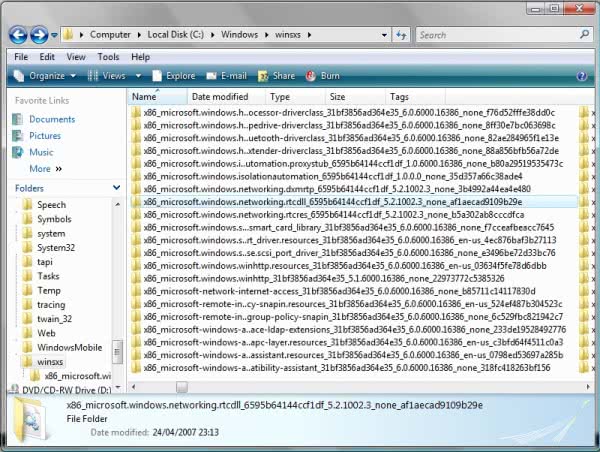Sort by the Type column header
Image resolution: width=600 pixels, height=452 pixels.
pos(295,97)
